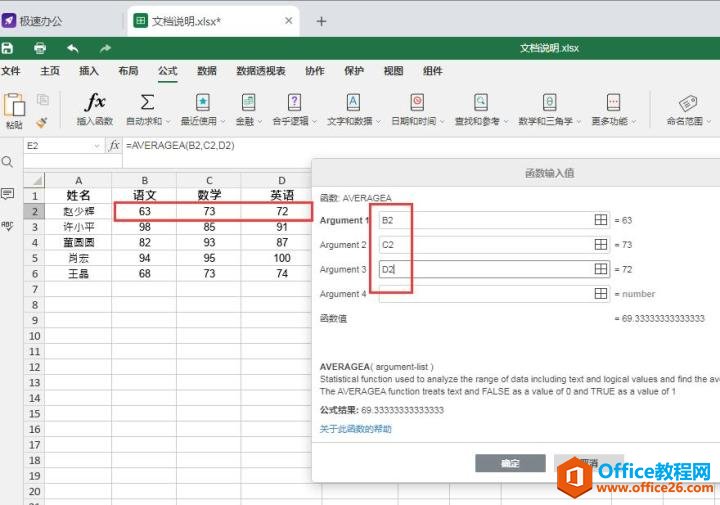Click range selector icon for Argument 2
Viewport: 720px width, 505px height.
pyautogui.click(x=601, y=244)
